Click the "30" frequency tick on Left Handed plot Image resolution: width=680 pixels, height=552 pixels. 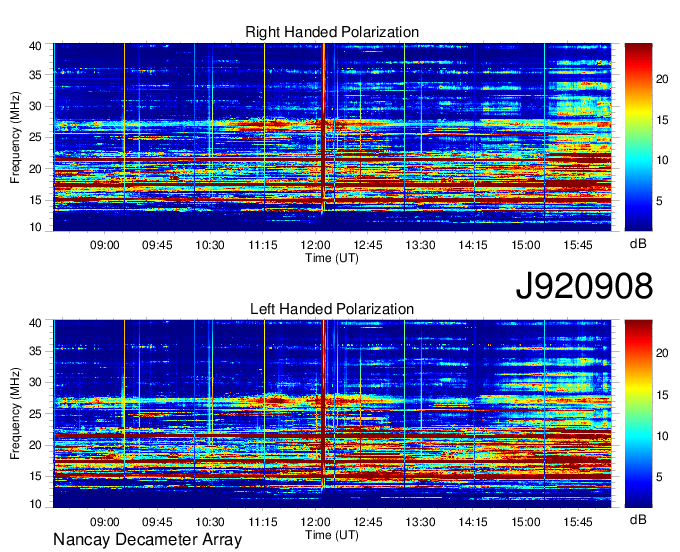coord(35,382)
